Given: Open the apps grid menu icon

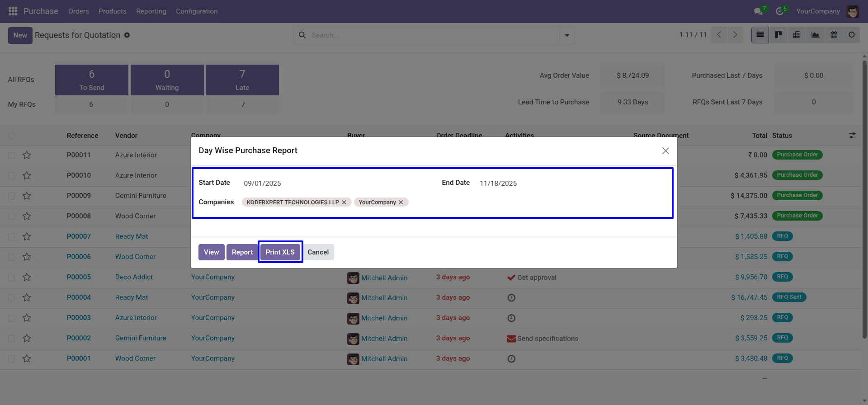Looking at the screenshot, I should click(x=13, y=11).
